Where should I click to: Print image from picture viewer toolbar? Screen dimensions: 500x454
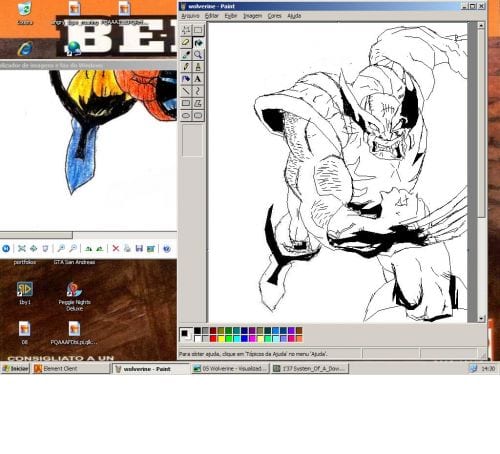point(127,248)
